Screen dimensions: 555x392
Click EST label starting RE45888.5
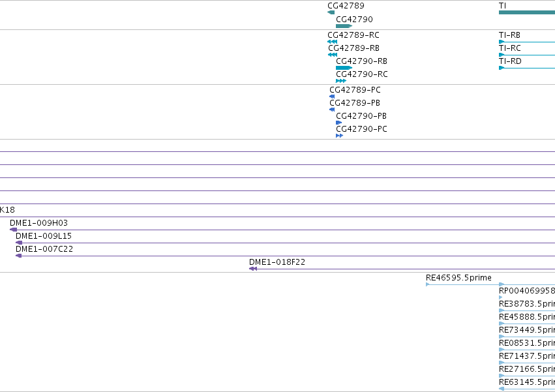(x=527, y=317)
